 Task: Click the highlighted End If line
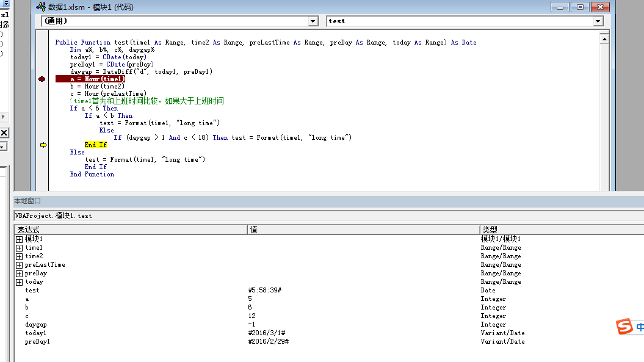[x=96, y=145]
